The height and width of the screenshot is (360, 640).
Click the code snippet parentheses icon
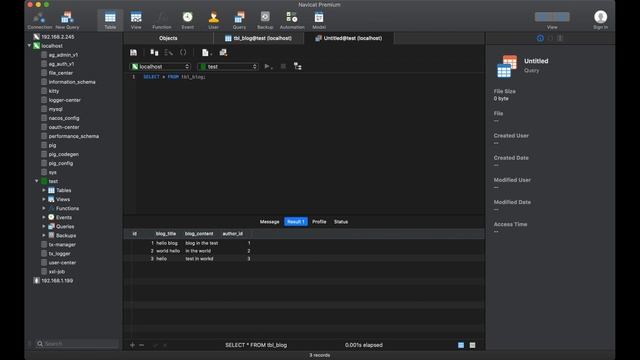(183, 53)
